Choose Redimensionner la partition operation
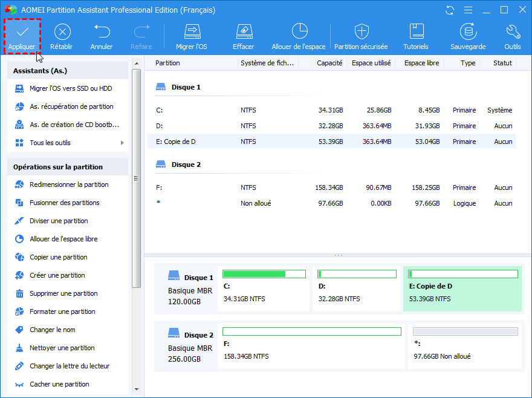 coord(69,184)
